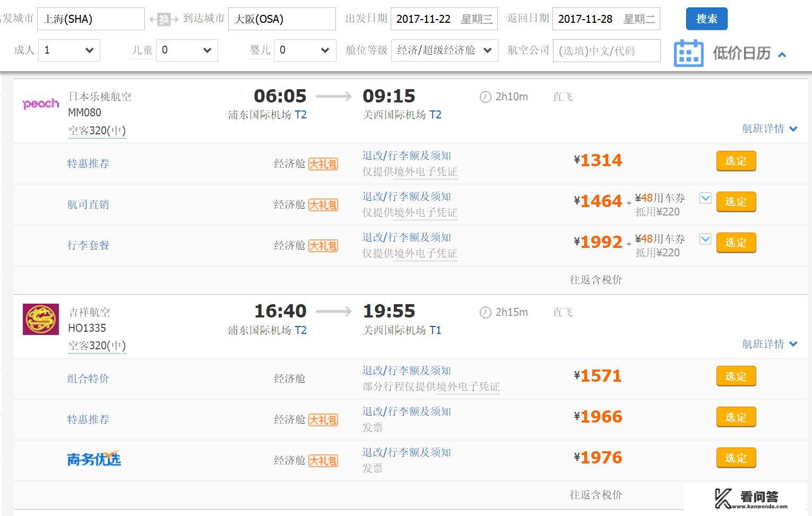
Task: Open the low-price calendar icon
Action: [688, 53]
